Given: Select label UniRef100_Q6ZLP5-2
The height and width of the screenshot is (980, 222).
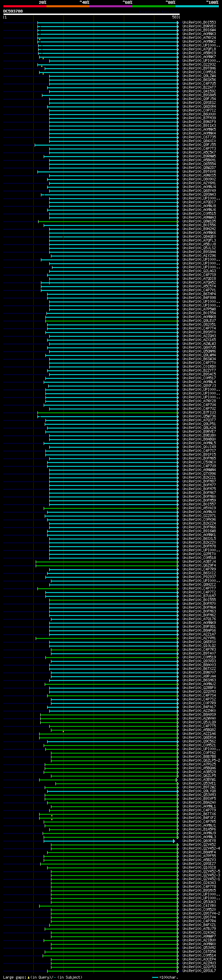Looking at the screenshot, I should [x=201, y=760].
